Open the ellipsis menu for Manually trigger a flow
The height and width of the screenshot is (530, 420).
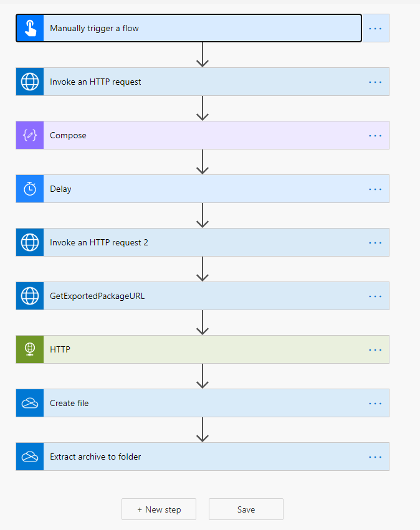[x=375, y=29]
